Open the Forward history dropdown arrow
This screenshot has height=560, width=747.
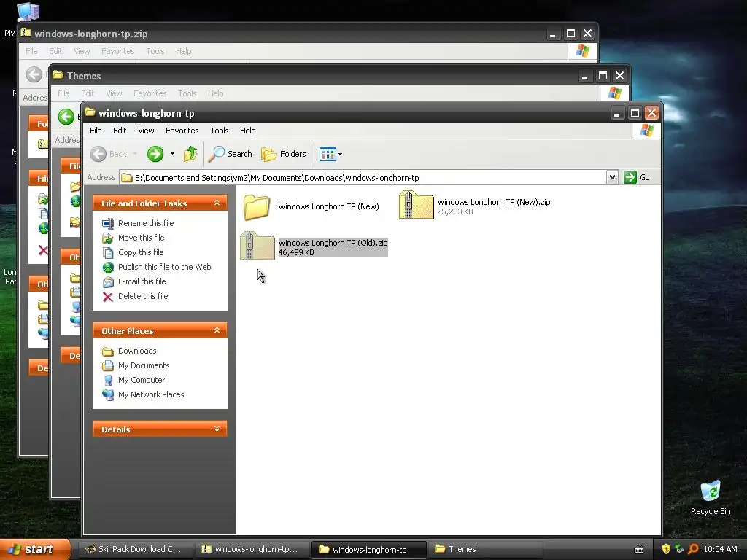coord(172,154)
